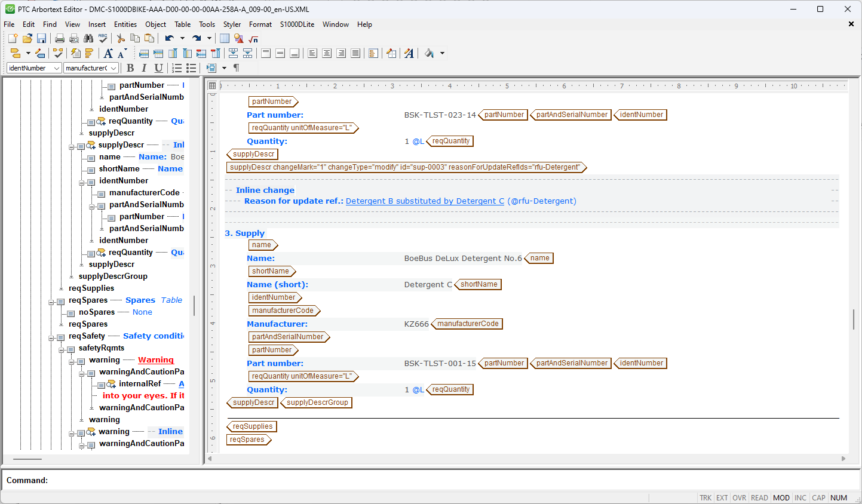862x504 pixels.
Task: Open the Styler menu
Action: [x=232, y=24]
